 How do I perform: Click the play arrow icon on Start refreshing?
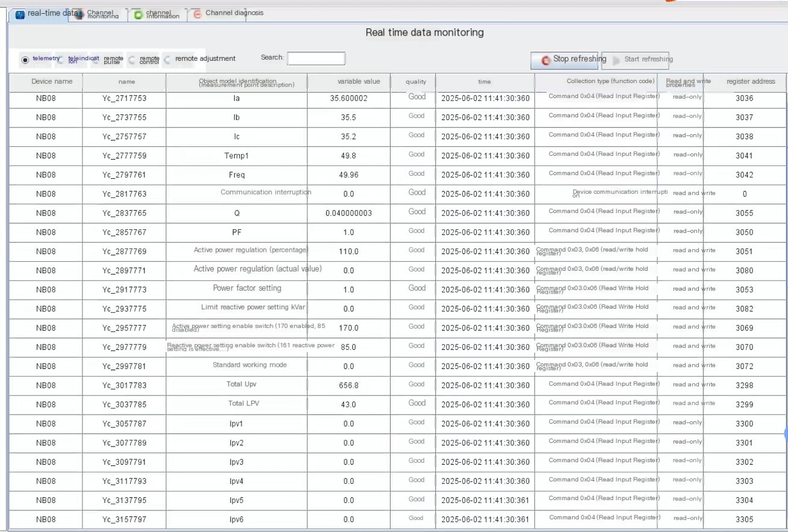click(x=616, y=60)
